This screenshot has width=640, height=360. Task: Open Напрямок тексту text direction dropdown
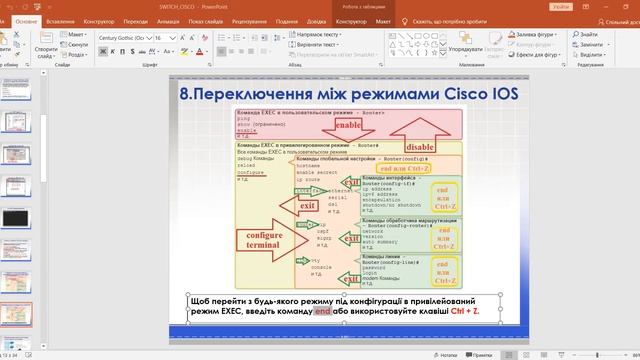click(x=315, y=34)
